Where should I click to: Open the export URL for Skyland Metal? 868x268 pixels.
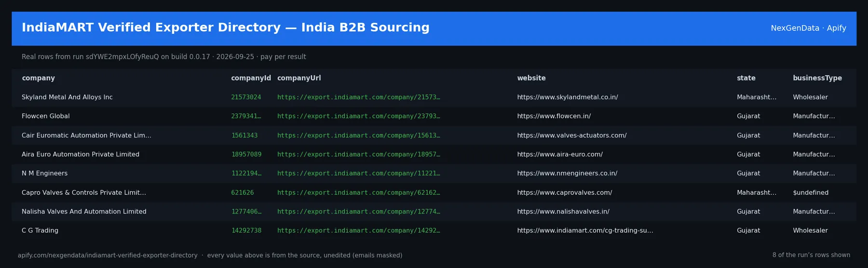(x=359, y=97)
